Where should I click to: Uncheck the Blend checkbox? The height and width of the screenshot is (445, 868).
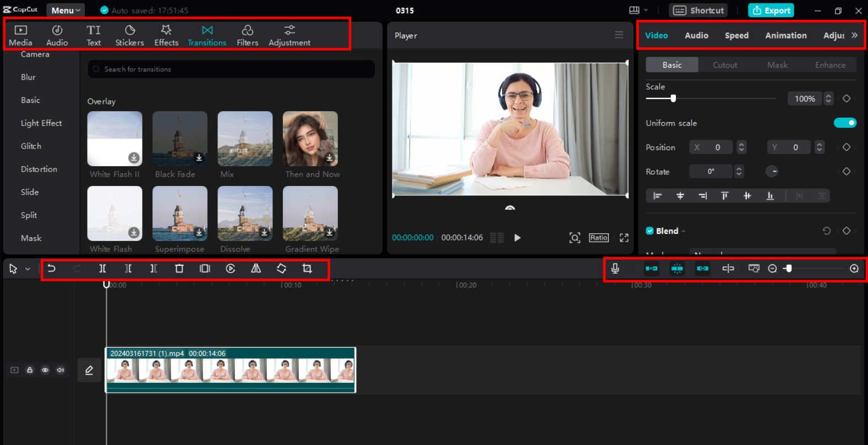pos(649,231)
